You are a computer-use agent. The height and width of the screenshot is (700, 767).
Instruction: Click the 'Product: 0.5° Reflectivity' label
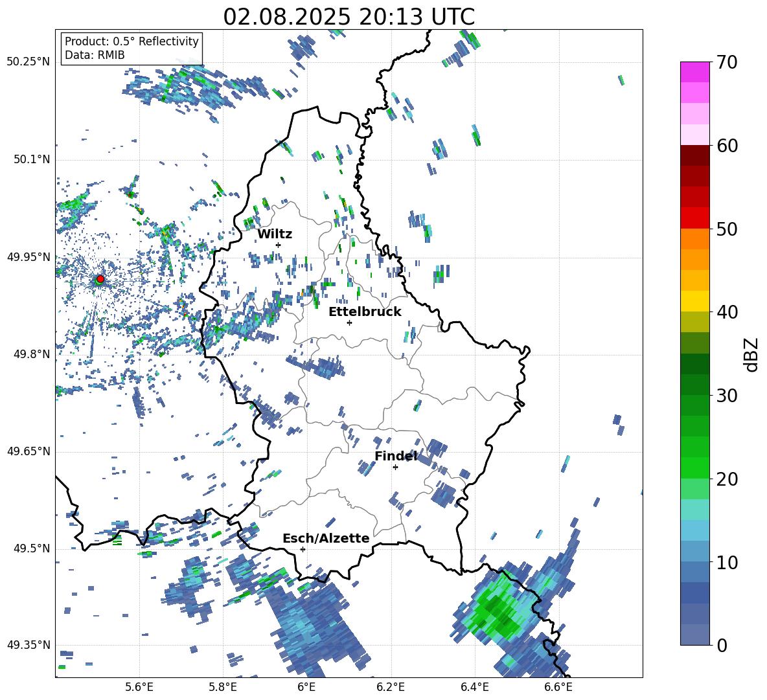point(132,41)
